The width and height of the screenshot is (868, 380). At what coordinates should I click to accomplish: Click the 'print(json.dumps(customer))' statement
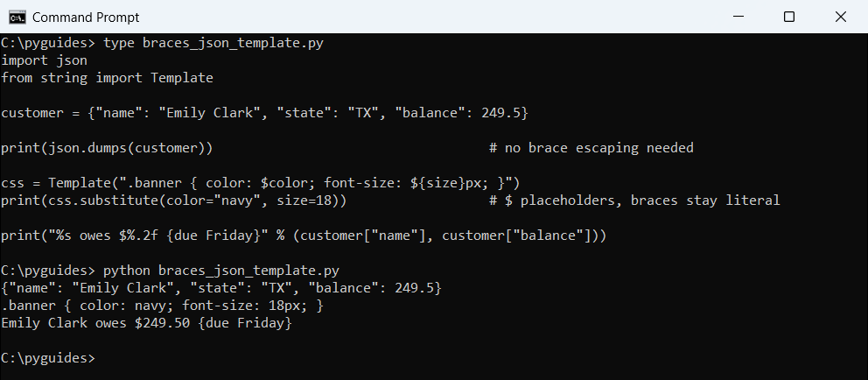pos(108,148)
